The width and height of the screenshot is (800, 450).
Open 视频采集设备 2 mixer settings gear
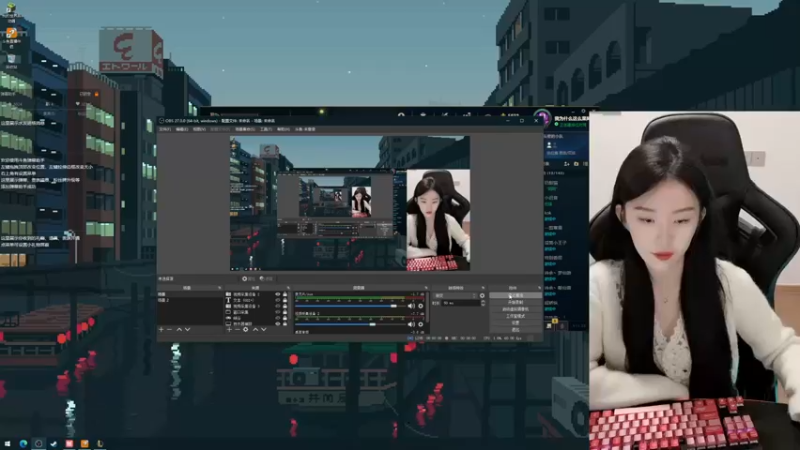(x=420, y=324)
